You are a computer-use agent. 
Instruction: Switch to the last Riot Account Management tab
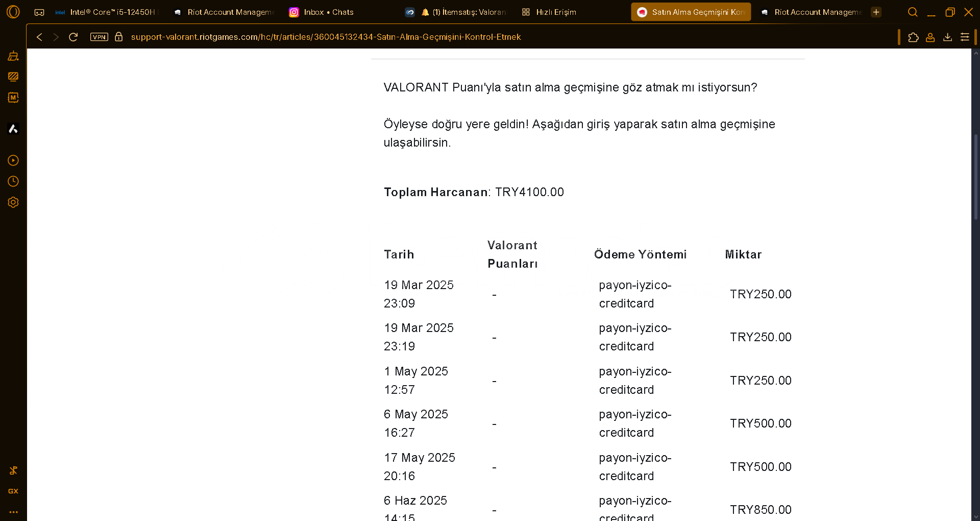pyautogui.click(x=812, y=12)
